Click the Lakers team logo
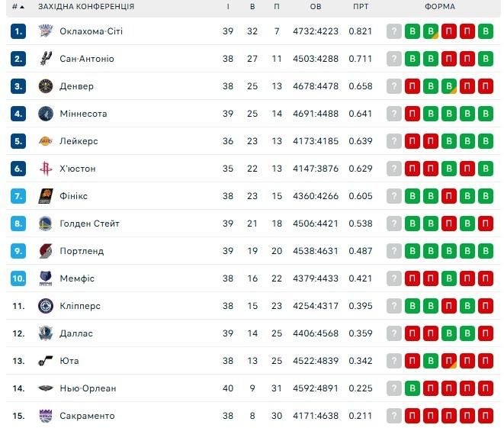This screenshot has height=428, width=504. [45, 141]
